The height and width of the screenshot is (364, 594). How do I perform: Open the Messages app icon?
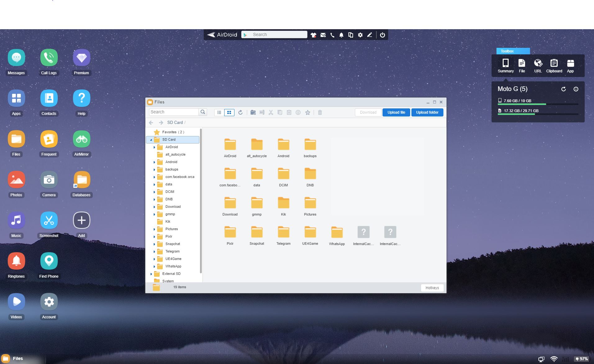pyautogui.click(x=16, y=58)
